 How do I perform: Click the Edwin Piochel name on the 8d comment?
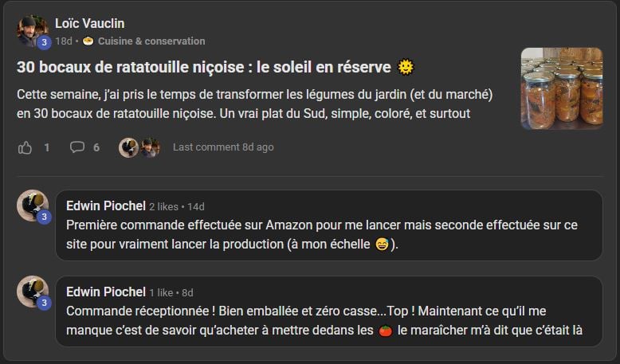point(106,292)
